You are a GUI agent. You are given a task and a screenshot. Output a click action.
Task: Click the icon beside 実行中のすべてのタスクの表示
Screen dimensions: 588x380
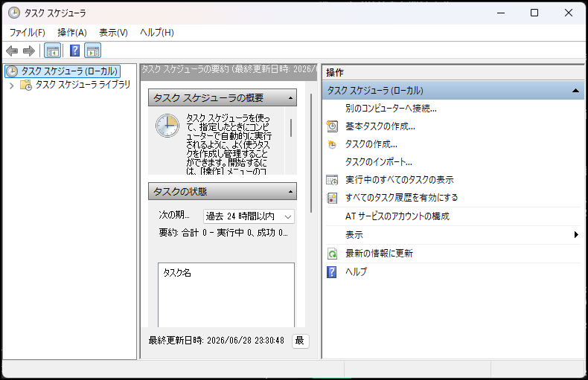[x=332, y=180]
